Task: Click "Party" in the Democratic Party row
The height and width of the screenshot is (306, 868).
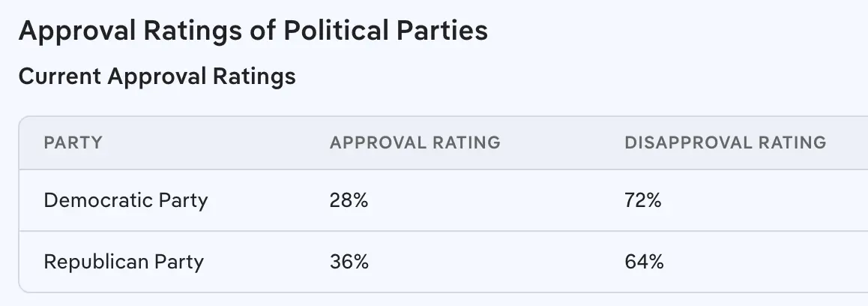Action: (x=183, y=201)
